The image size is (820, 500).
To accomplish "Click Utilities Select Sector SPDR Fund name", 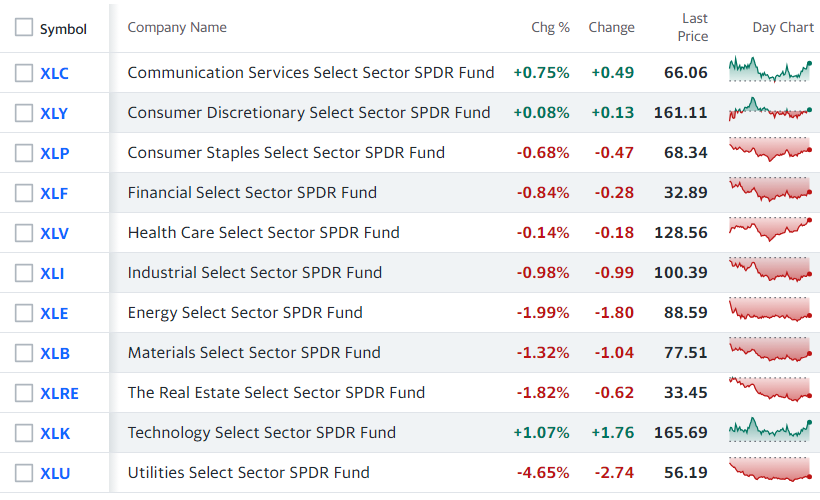I will point(248,473).
